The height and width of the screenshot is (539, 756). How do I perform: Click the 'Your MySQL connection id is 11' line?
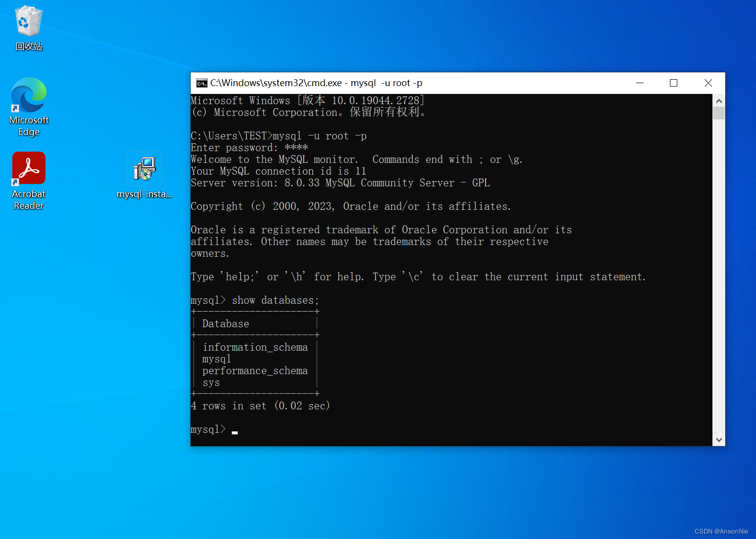coord(278,171)
